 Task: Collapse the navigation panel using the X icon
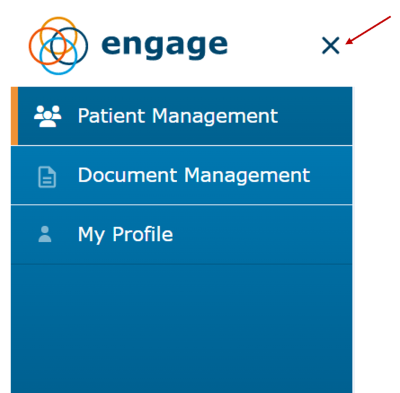[331, 46]
